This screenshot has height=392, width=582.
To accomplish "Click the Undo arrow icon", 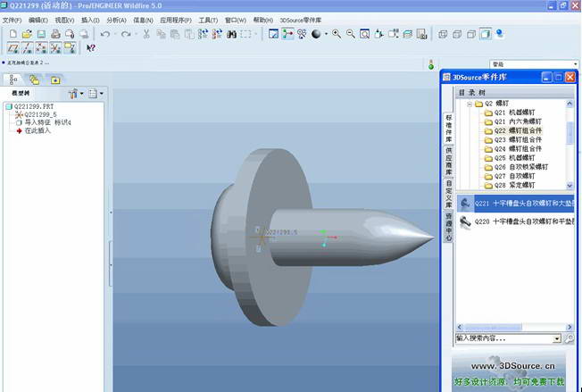I will [x=105, y=34].
